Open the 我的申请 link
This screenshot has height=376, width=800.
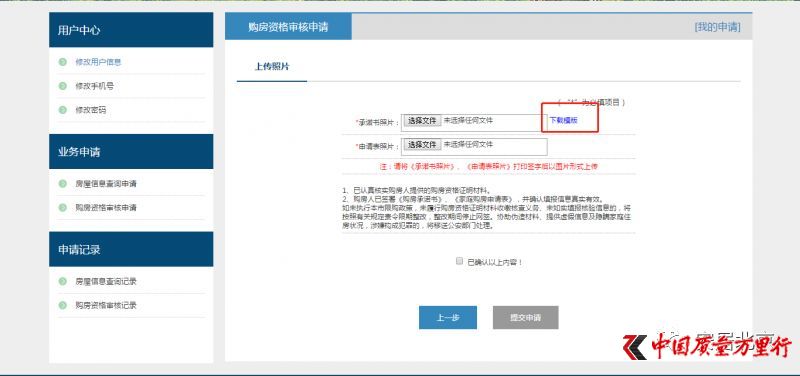(717, 27)
